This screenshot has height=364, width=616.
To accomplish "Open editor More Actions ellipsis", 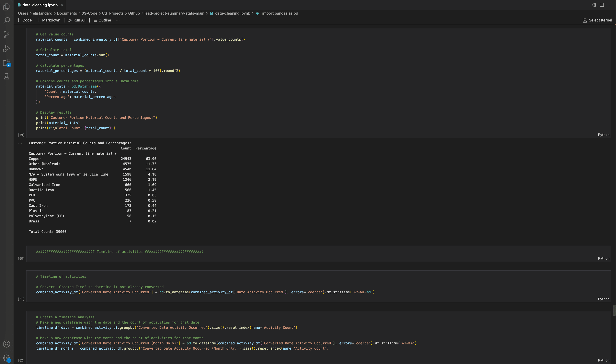I will [x=609, y=5].
